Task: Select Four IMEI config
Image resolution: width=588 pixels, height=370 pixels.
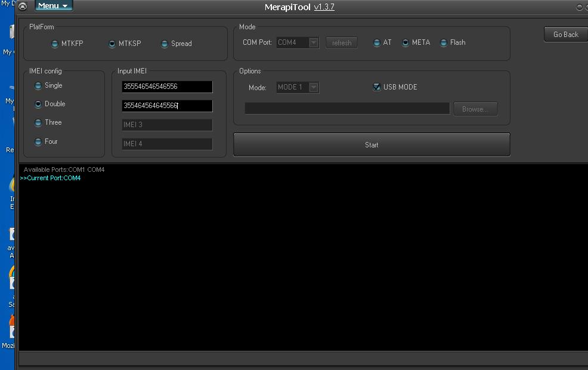Action: [x=38, y=142]
